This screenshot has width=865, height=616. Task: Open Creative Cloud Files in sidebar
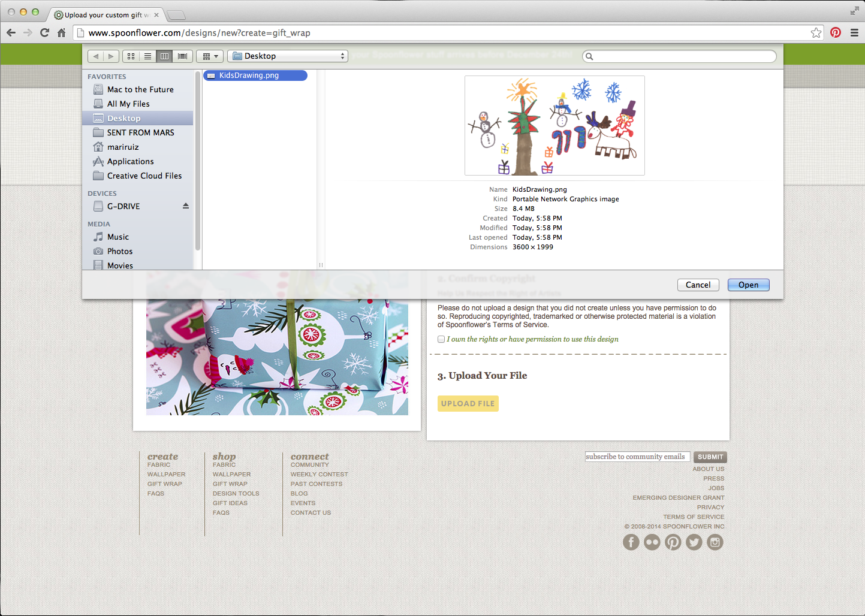coord(137,176)
